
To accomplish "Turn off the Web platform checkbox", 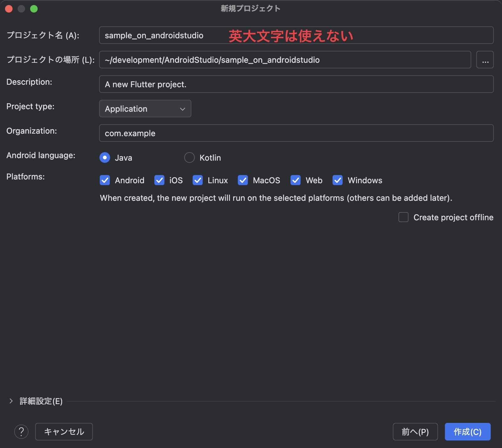I will (295, 180).
